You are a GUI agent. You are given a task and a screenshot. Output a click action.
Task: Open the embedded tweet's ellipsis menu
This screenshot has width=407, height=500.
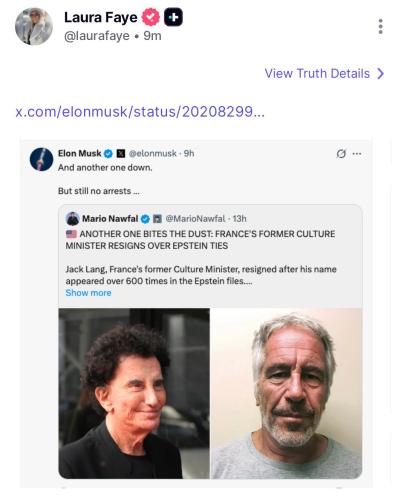pyautogui.click(x=357, y=154)
